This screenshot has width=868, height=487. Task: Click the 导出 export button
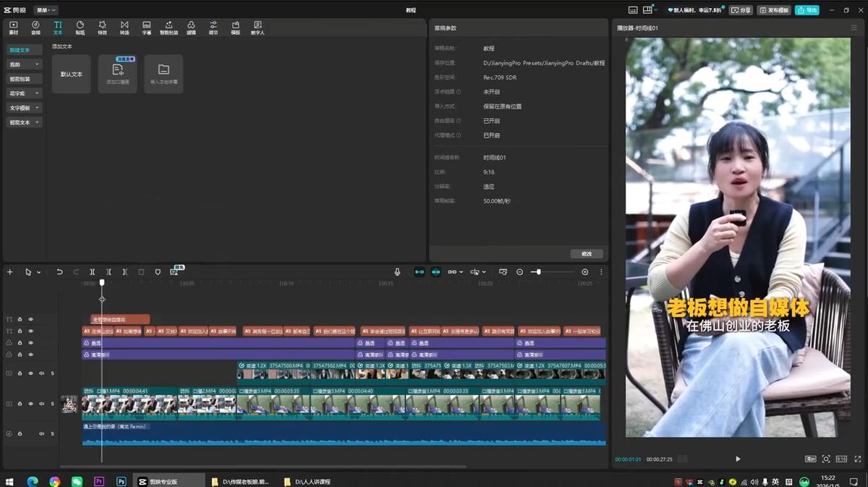point(807,10)
